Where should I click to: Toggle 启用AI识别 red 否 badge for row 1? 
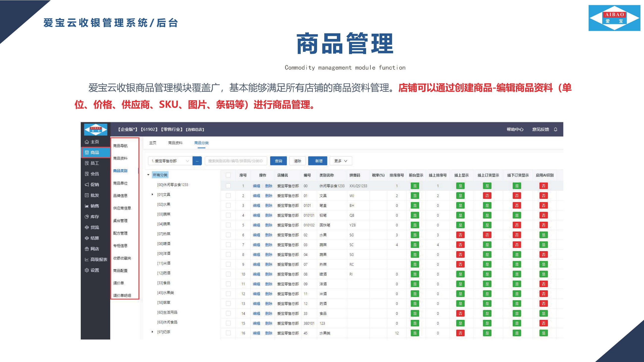543,186
